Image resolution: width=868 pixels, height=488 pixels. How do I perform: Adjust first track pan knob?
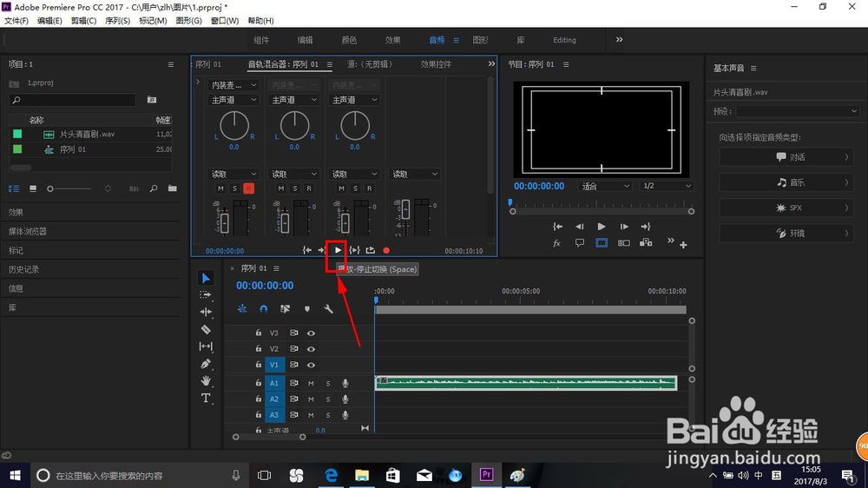point(234,126)
